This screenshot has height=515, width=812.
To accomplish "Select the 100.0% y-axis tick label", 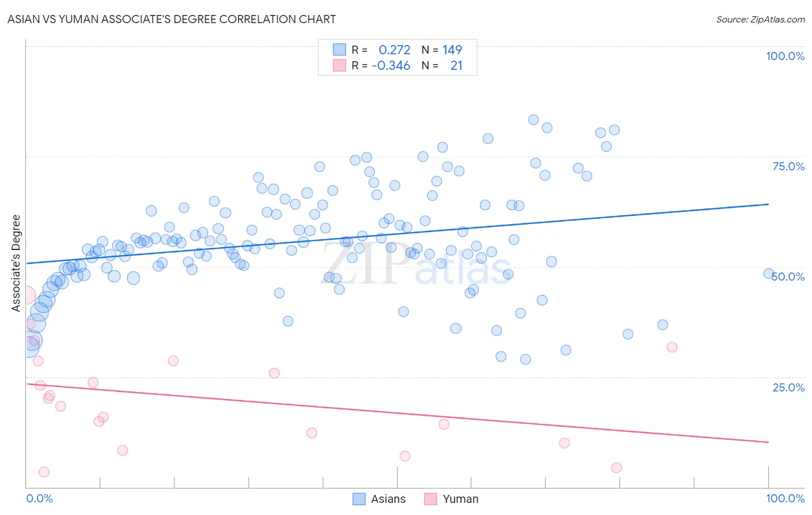I will coord(785,56).
